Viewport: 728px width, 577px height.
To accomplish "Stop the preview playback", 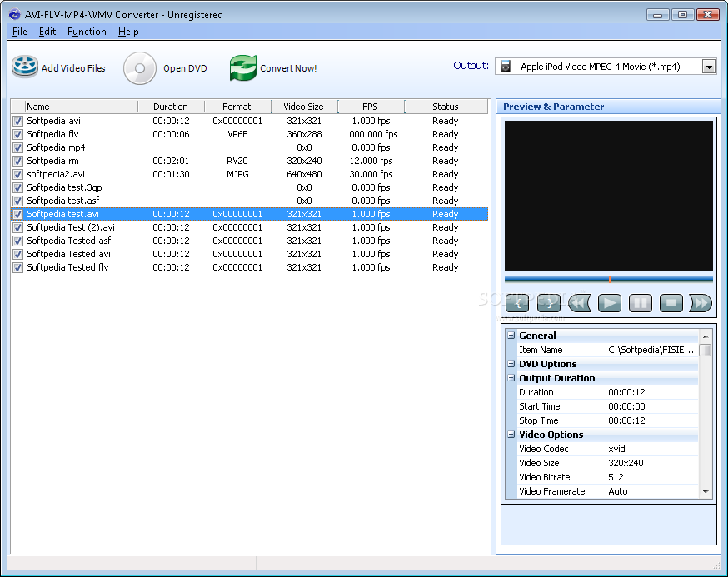I will pyautogui.click(x=671, y=303).
